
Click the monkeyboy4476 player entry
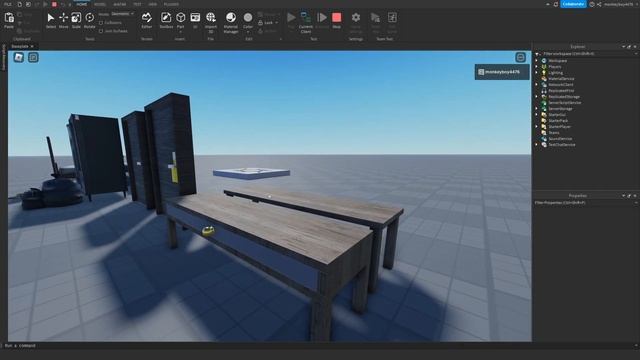coord(502,72)
